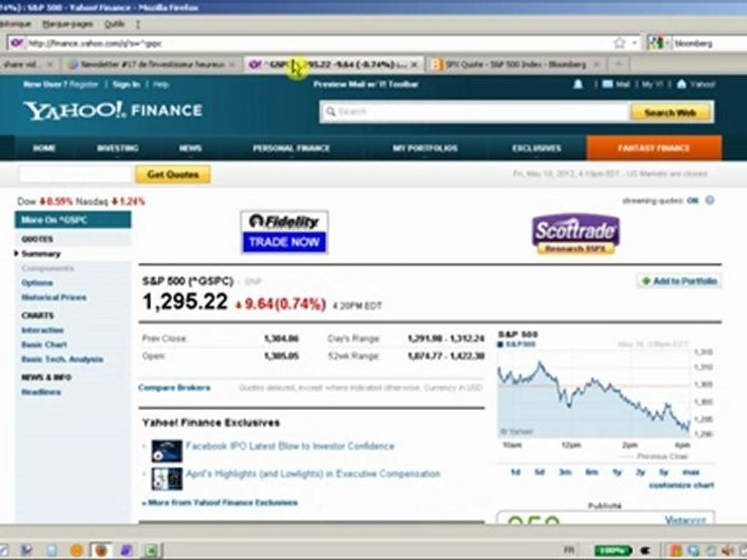The height and width of the screenshot is (560, 747).
Task: Select the 1d chart range
Action: tap(515, 472)
